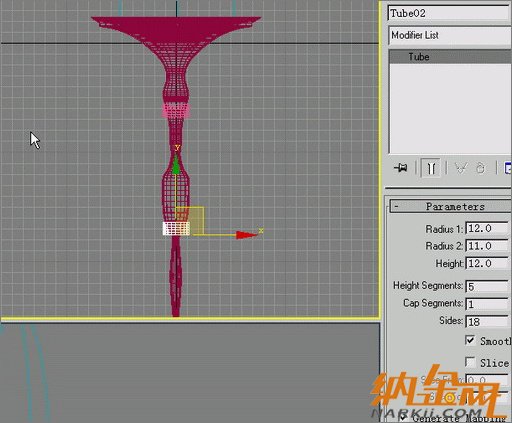The width and height of the screenshot is (512, 423).
Task: Click the Radius 1 value field
Action: [x=487, y=229]
